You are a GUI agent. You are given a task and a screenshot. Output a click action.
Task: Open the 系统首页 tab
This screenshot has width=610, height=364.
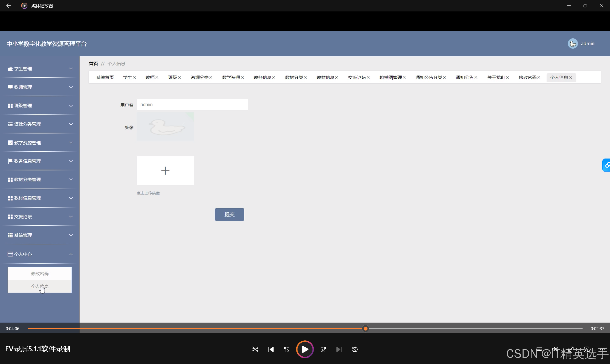105,77
